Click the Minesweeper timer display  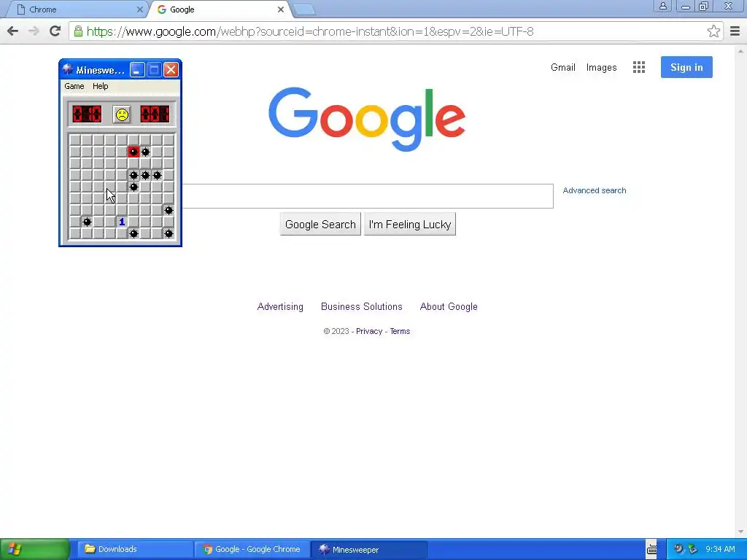155,114
